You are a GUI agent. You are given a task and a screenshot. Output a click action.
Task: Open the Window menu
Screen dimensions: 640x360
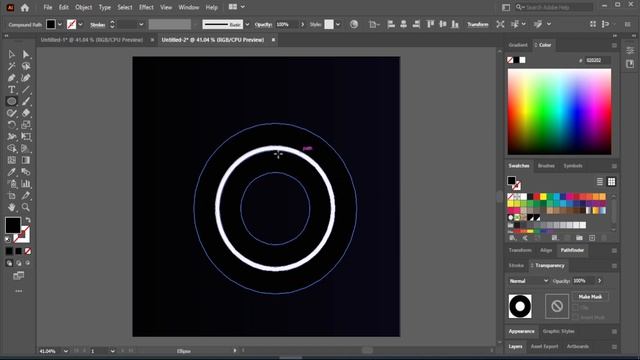point(189,7)
